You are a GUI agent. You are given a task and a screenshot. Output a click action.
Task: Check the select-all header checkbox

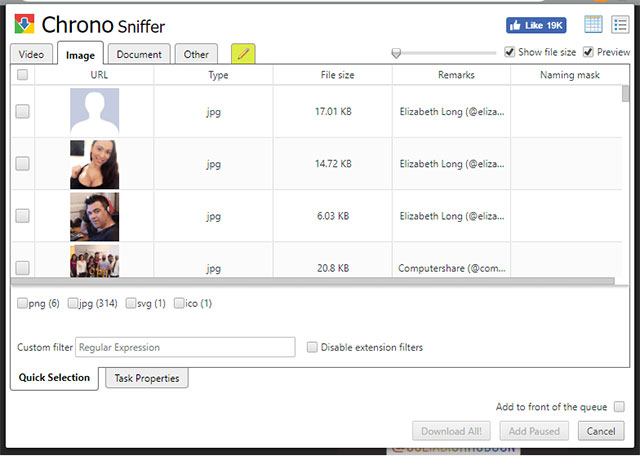coord(22,75)
